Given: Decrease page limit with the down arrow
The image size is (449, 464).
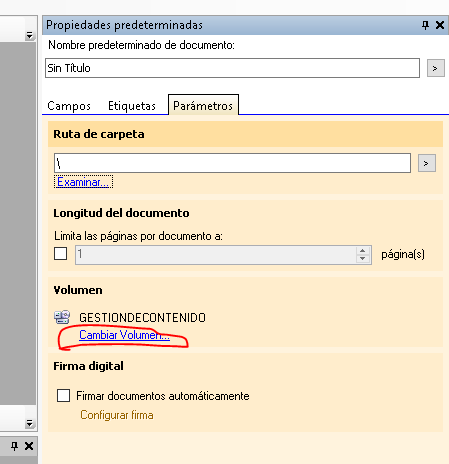Looking at the screenshot, I should click(x=362, y=259).
